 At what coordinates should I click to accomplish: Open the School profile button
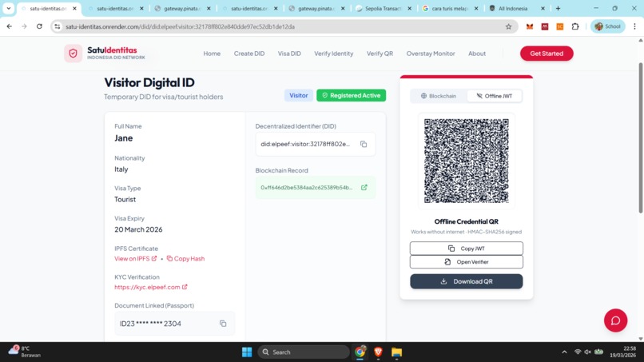click(607, 26)
